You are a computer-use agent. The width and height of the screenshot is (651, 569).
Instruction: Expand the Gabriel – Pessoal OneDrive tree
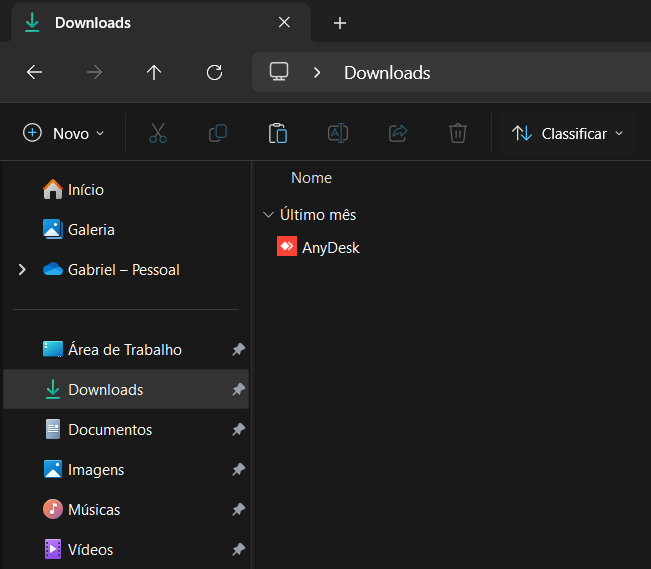point(22,270)
